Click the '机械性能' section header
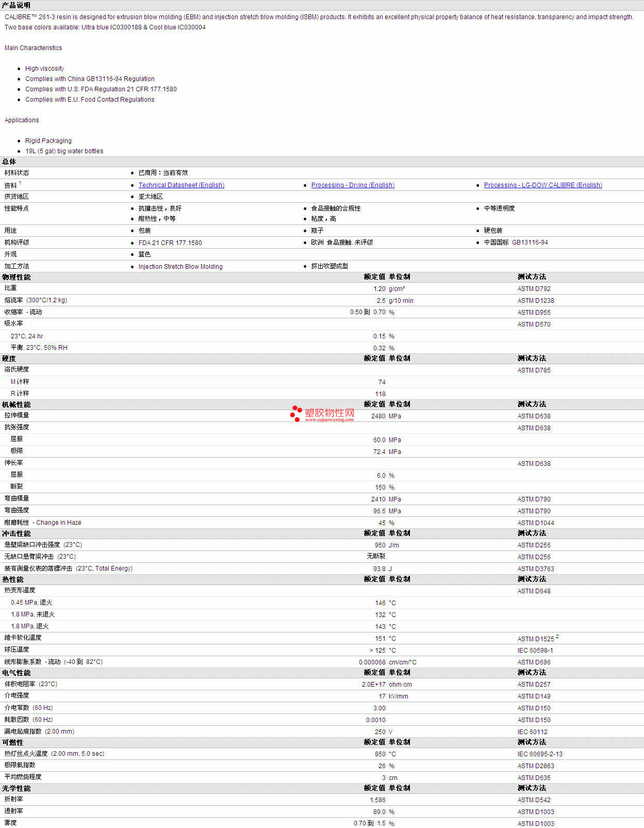 tap(16, 404)
